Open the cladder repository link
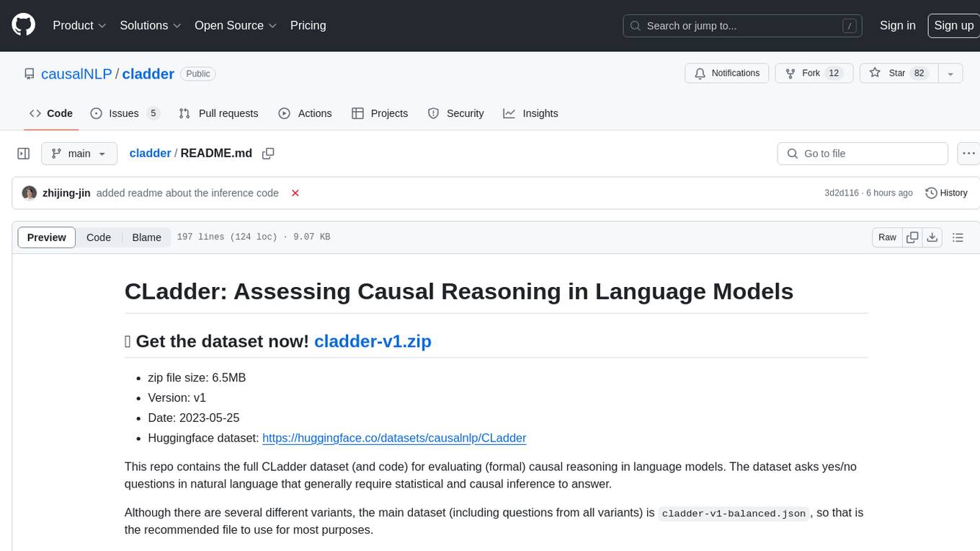Viewport: 980px width, 551px height. [x=148, y=74]
